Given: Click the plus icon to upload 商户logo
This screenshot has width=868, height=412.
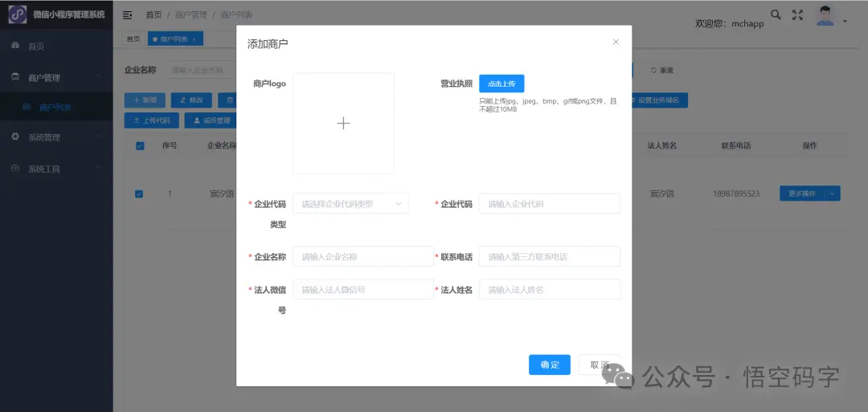Looking at the screenshot, I should click(343, 124).
